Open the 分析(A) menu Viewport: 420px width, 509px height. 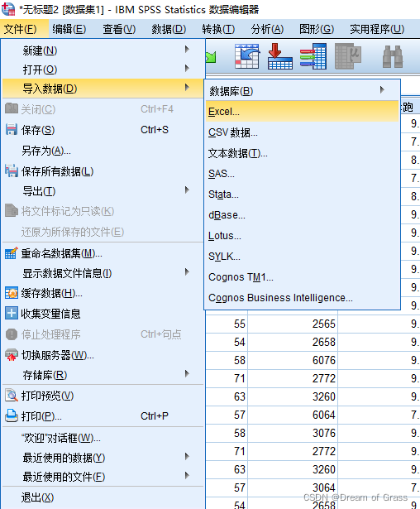click(x=267, y=29)
